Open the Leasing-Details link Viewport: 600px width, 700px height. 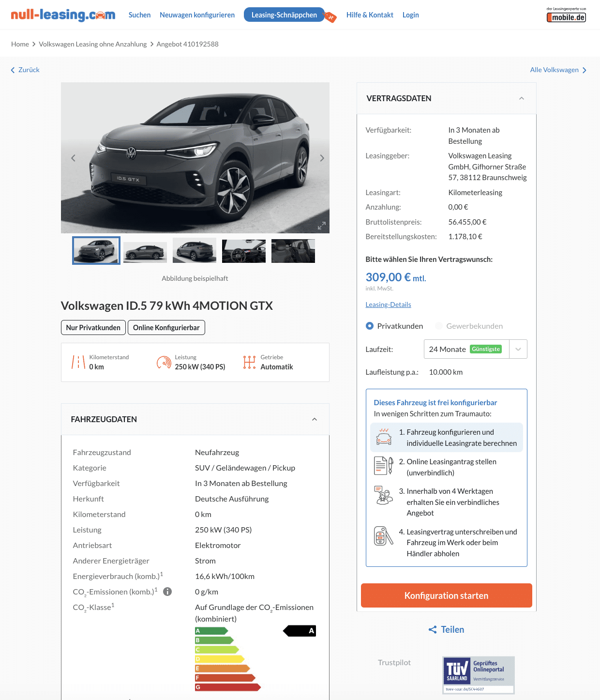388,304
